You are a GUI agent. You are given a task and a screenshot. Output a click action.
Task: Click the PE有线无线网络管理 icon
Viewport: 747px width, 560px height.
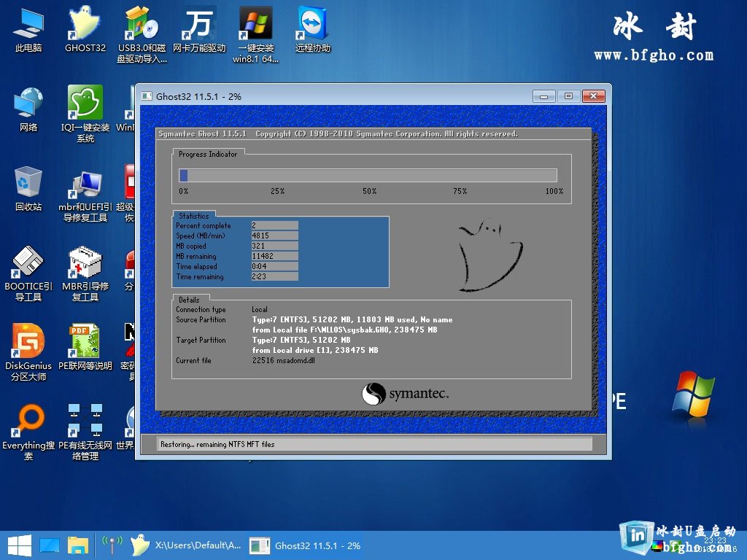tap(85, 432)
